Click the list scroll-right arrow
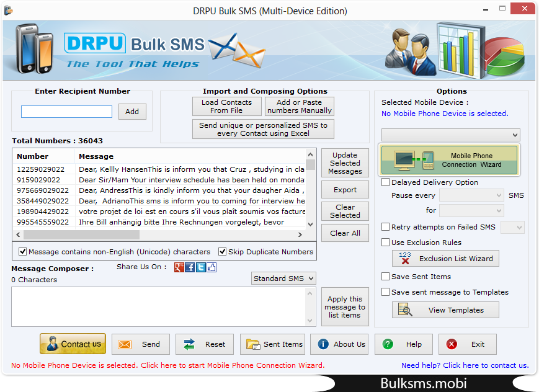This screenshot has height=392, width=539. pos(300,234)
